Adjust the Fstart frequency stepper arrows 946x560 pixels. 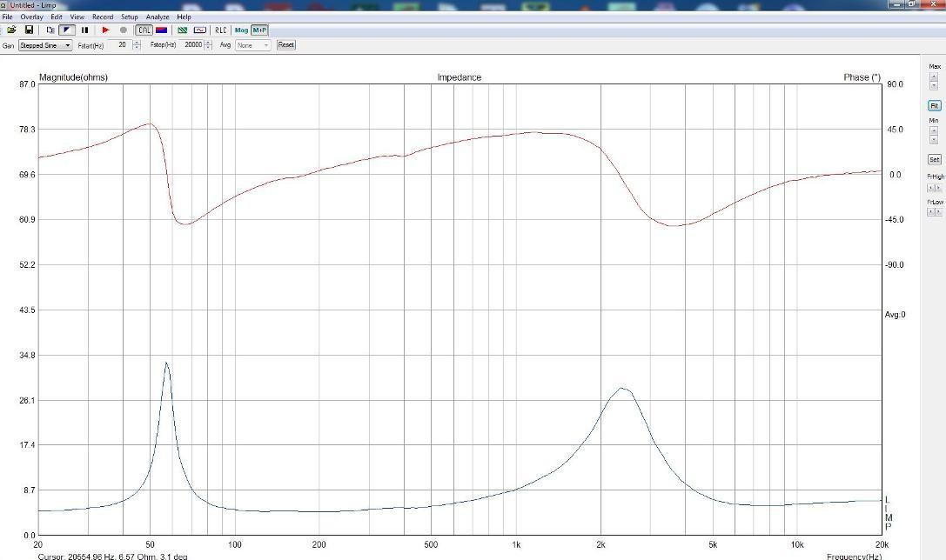(x=137, y=45)
